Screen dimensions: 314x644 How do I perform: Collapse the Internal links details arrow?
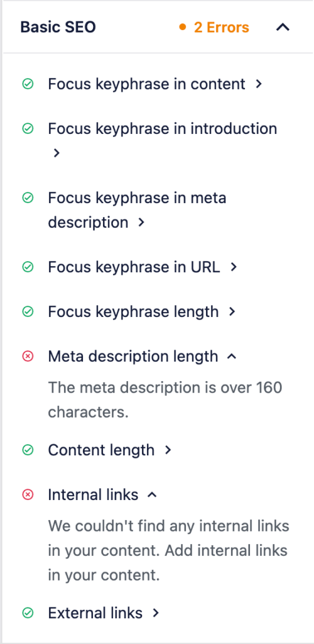(152, 496)
